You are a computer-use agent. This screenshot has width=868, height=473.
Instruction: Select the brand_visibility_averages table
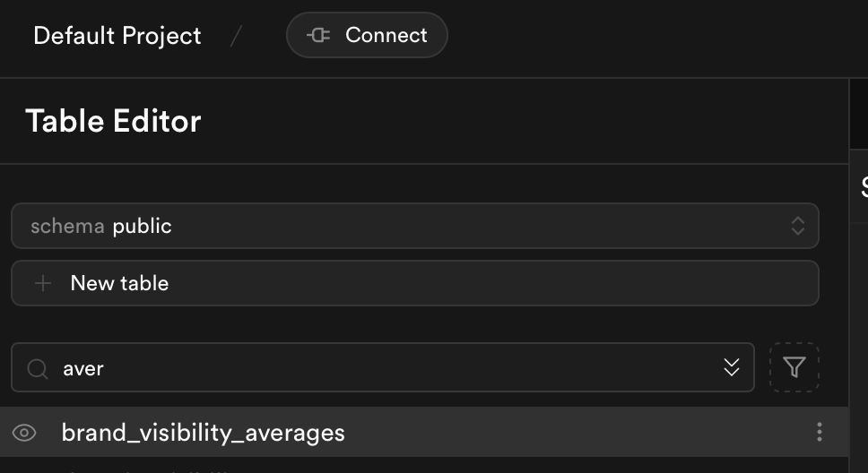click(x=203, y=434)
